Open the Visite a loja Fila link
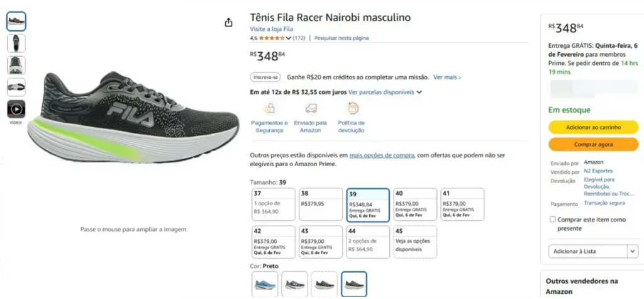Viewport: 644px width, 299px height. tap(272, 29)
